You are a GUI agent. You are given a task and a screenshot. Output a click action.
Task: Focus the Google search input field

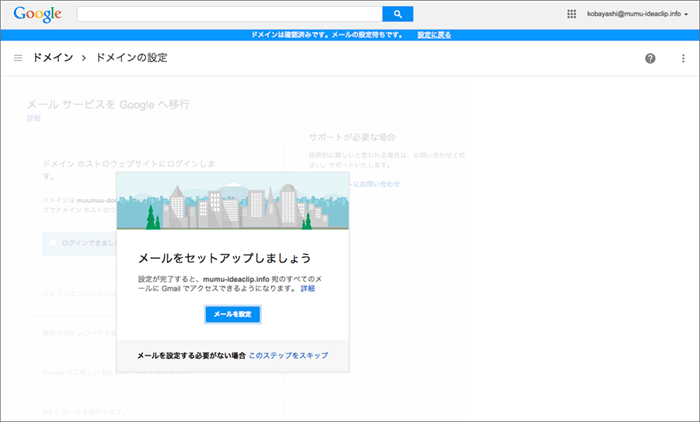pyautogui.click(x=229, y=14)
